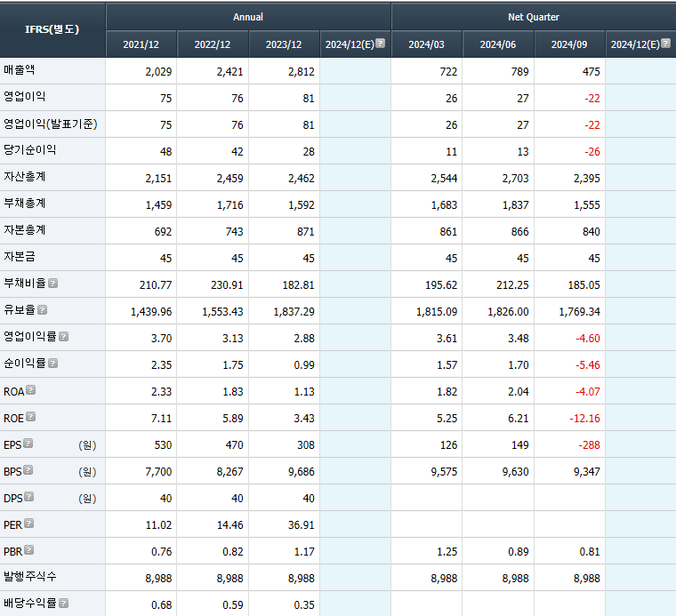Click help icon on Net Quarter 2024/12(E) column
The image size is (676, 616).
pos(665,43)
